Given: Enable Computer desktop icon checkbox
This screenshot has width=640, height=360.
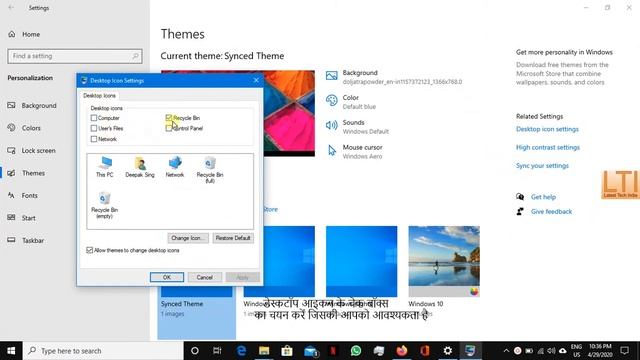Looking at the screenshot, I should click(94, 118).
